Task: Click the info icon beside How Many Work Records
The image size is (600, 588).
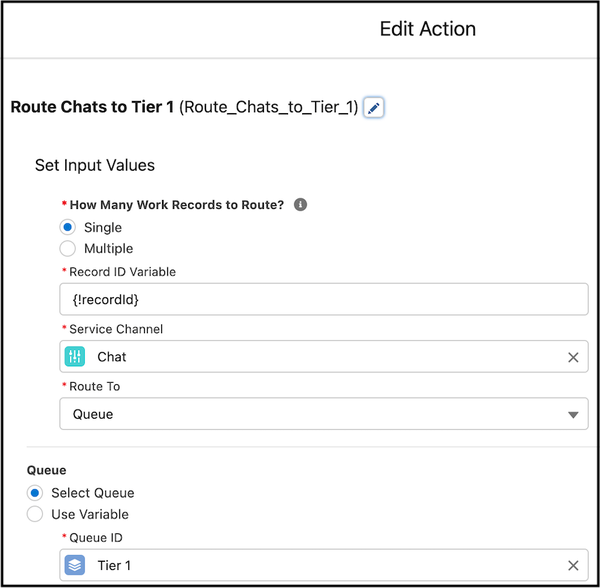Action: click(300, 205)
